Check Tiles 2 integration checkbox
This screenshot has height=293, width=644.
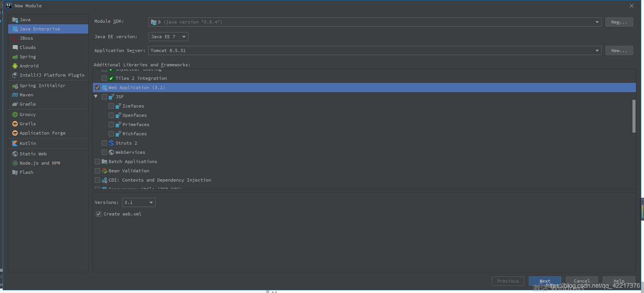104,78
